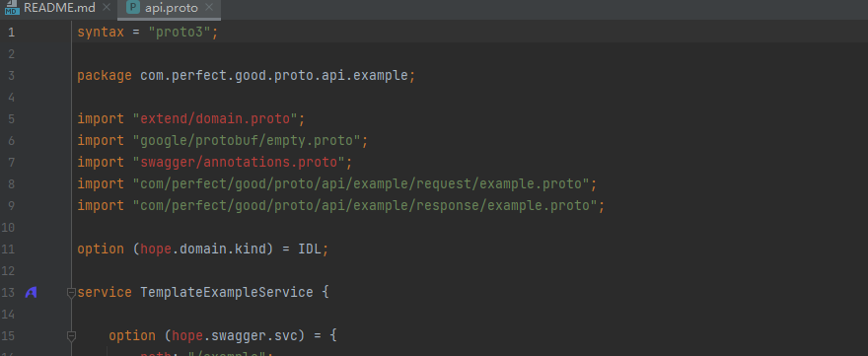Collapse the TemplateExampleService service block

[x=71, y=292]
